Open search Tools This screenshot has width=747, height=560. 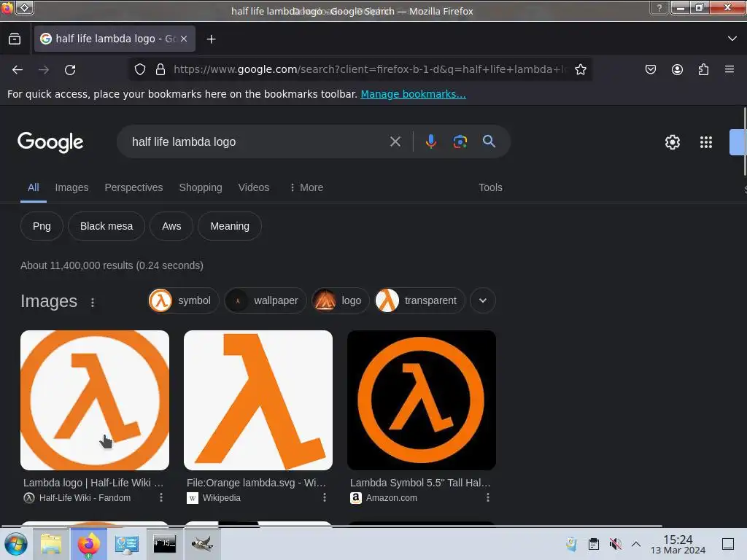(x=490, y=187)
